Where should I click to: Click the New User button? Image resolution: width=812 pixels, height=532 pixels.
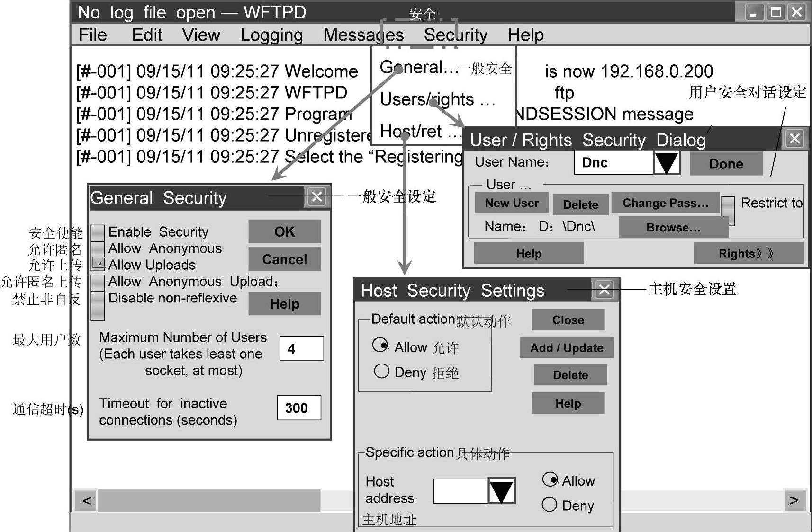[512, 203]
